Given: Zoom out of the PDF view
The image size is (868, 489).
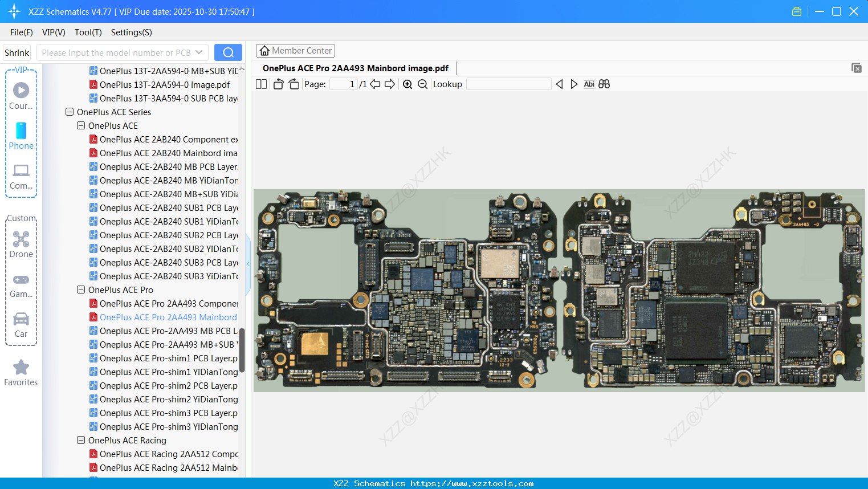Looking at the screenshot, I should coord(422,84).
